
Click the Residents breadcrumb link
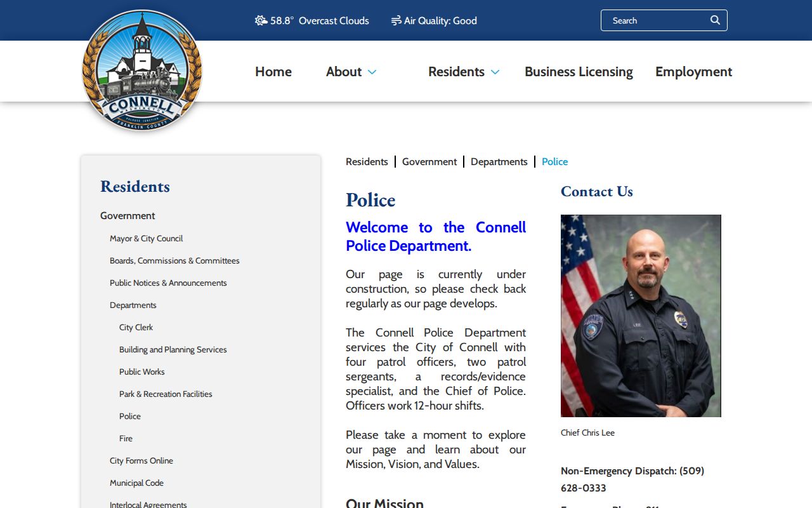pyautogui.click(x=367, y=162)
